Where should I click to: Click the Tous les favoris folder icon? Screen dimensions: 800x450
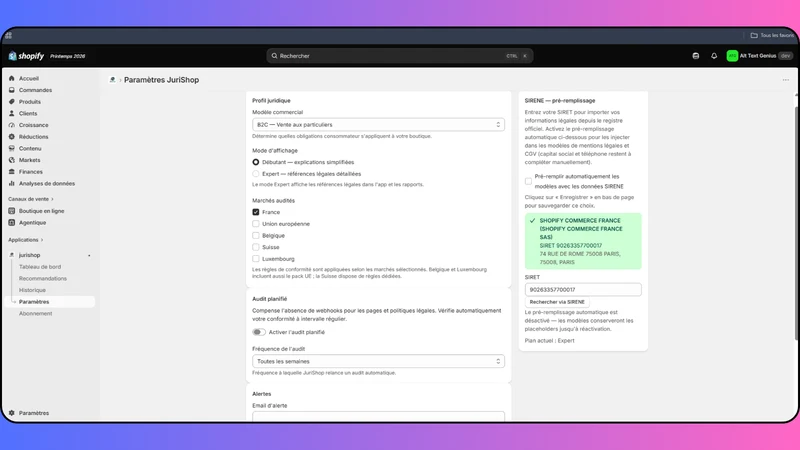[x=754, y=36]
